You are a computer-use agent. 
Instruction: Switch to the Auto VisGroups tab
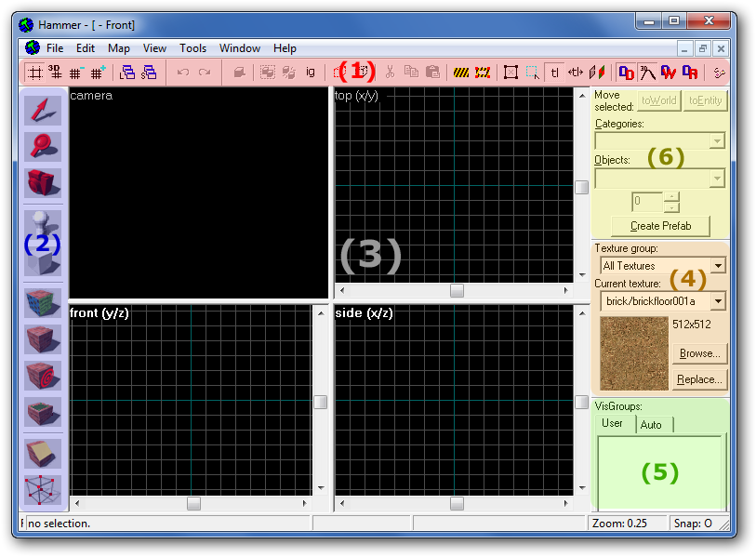[652, 425]
